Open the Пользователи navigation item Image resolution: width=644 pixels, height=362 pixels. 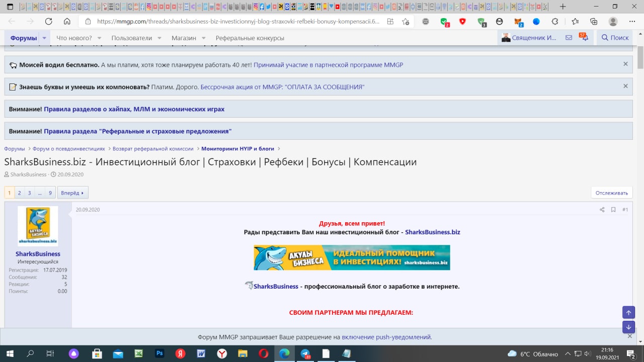132,38
